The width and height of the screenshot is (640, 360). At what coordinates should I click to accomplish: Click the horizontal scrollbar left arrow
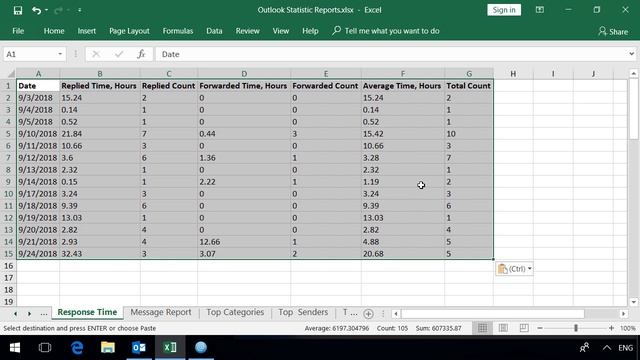pyautogui.click(x=396, y=313)
